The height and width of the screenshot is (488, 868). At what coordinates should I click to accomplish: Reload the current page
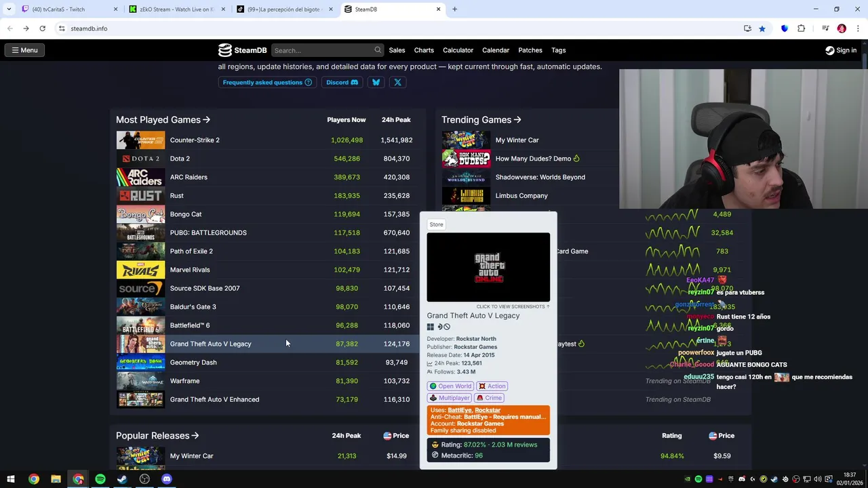42,28
